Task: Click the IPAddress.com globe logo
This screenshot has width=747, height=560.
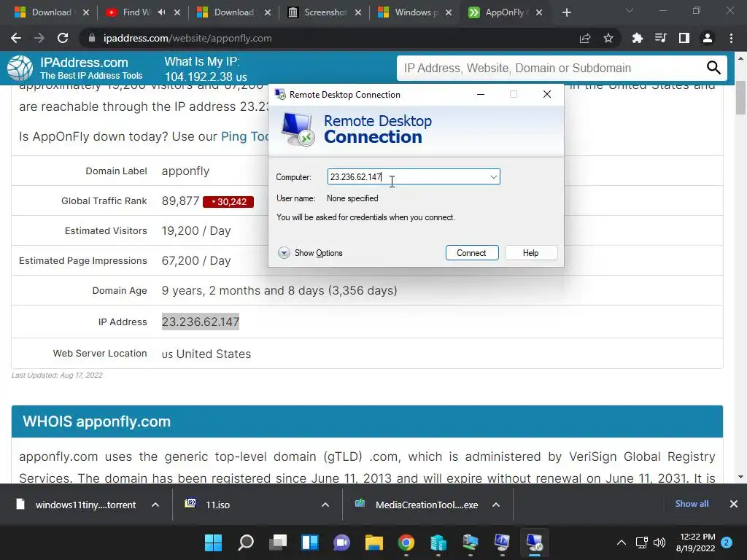Action: pyautogui.click(x=20, y=68)
